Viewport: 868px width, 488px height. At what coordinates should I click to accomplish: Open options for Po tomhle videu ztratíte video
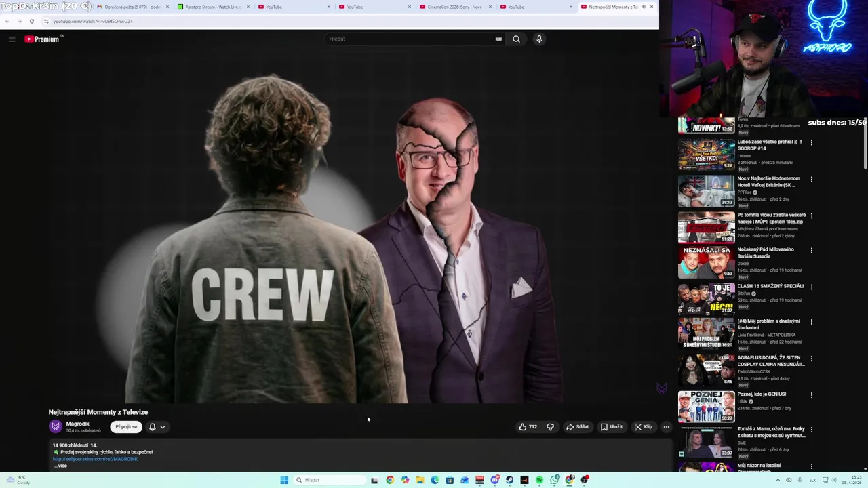[x=811, y=216]
